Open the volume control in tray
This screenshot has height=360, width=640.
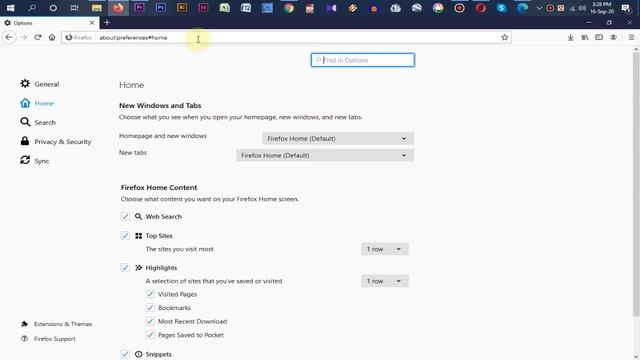(582, 8)
